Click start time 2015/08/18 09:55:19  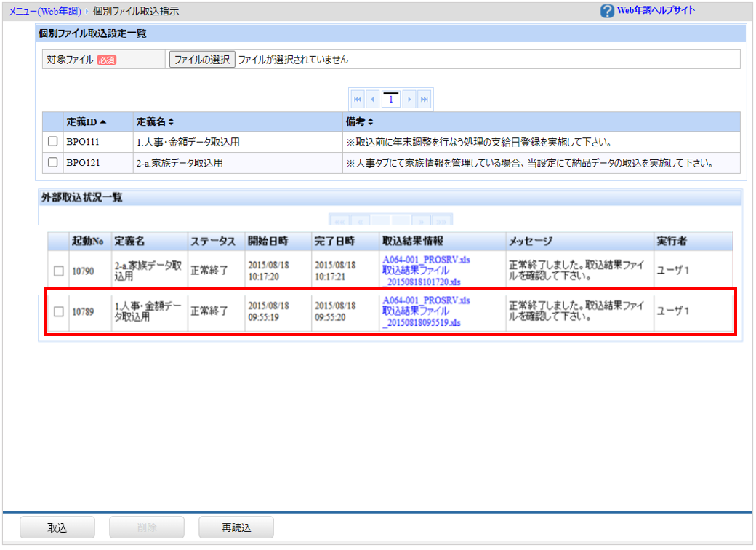pos(268,311)
